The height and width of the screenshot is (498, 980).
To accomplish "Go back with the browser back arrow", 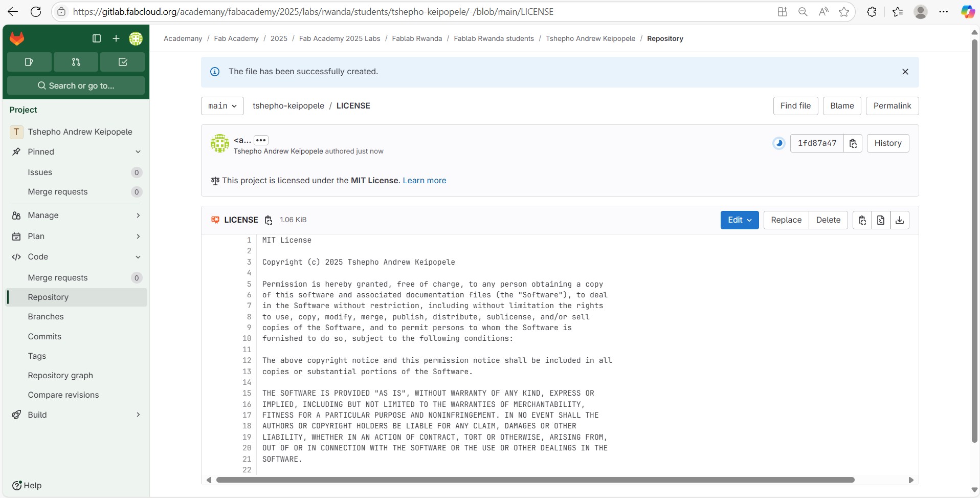I will [x=13, y=12].
